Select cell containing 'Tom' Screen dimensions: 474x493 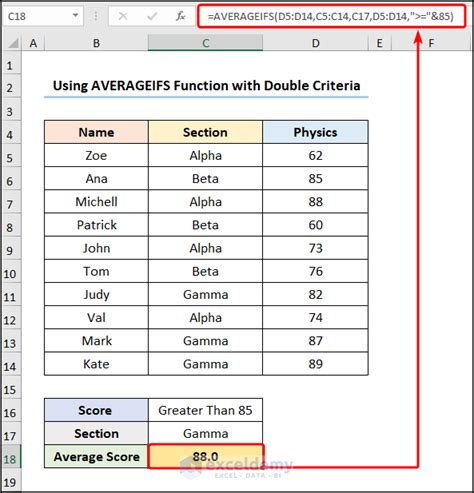tap(96, 271)
